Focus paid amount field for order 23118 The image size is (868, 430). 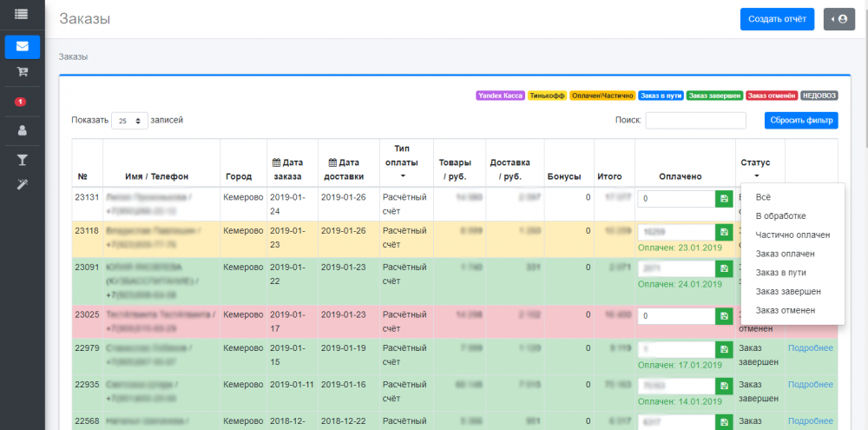pos(676,232)
